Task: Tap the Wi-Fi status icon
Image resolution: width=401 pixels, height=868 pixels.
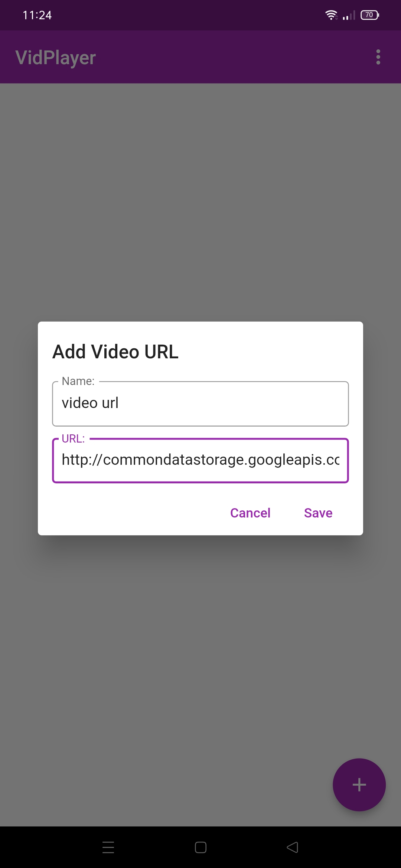Action: (331, 15)
